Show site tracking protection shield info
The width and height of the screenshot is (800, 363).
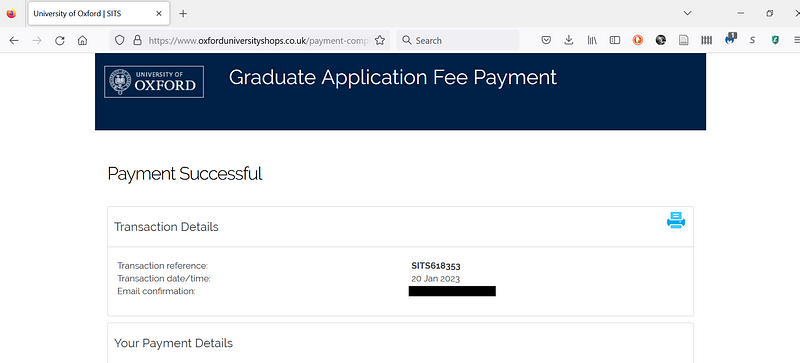pos(119,40)
